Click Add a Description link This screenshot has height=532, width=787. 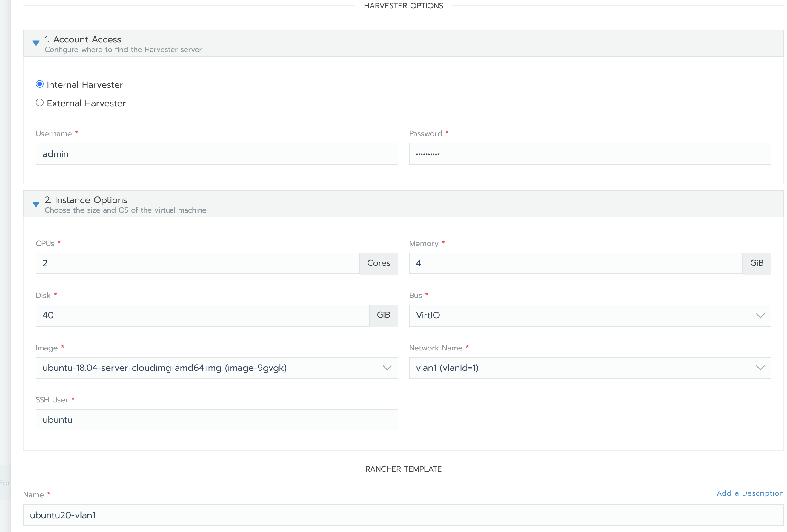pos(750,493)
